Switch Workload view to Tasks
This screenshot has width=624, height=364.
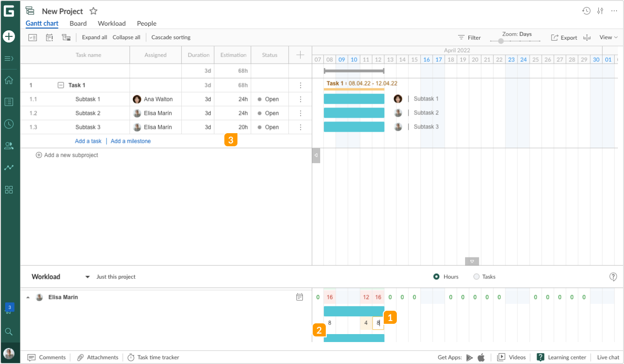[476, 277]
